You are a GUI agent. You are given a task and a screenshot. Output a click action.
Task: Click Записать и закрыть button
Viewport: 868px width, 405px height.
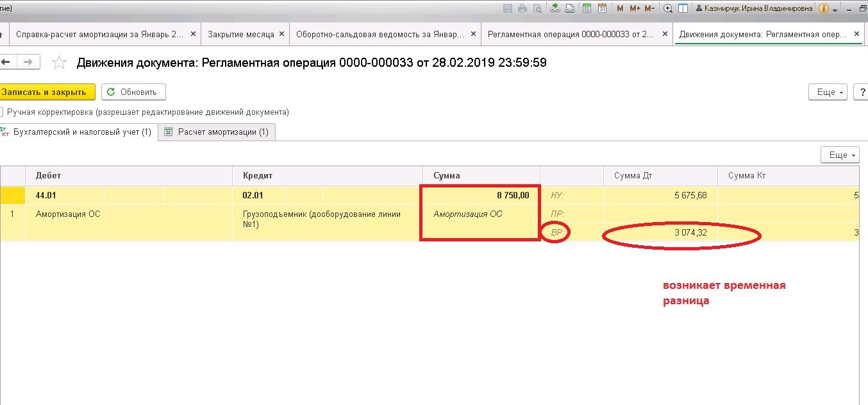(46, 92)
